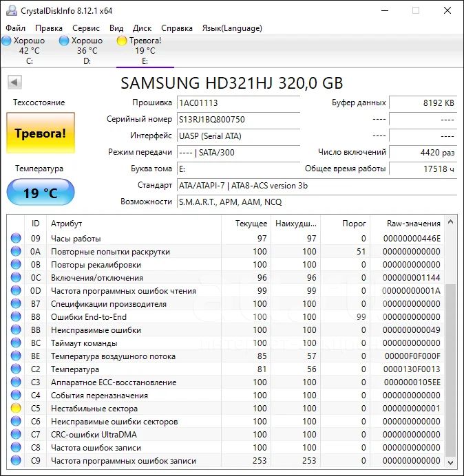This screenshot has width=464, height=476.
Task: Click the Режим передачи field SATA/300
Action: coord(238,152)
